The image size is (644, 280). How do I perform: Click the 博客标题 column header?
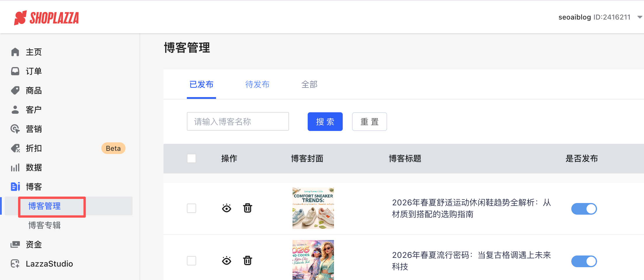click(405, 158)
